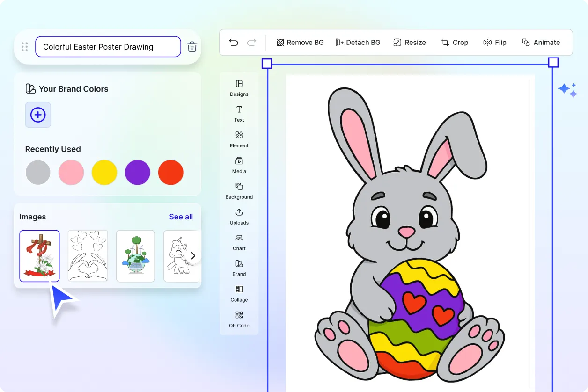This screenshot has width=588, height=392.
Task: Open the Collage panel
Action: coord(239,294)
